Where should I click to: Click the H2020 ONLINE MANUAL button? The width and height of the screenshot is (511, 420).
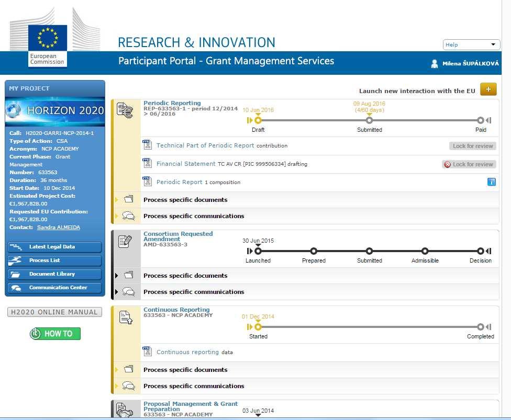pyautogui.click(x=54, y=312)
